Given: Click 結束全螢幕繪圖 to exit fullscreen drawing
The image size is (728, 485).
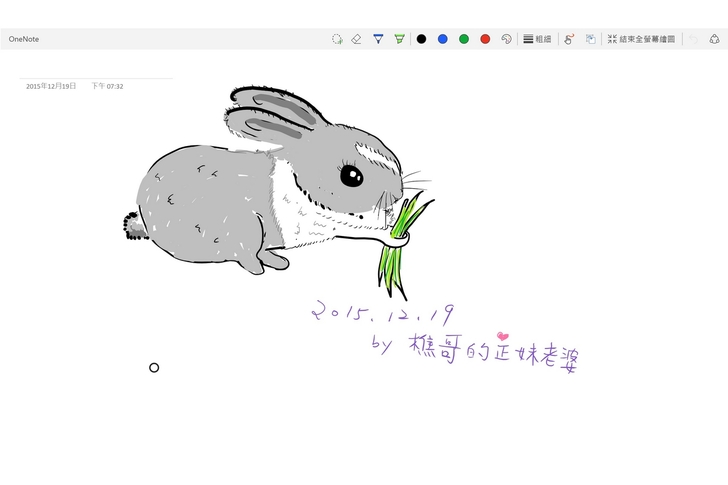Looking at the screenshot, I should click(x=641, y=39).
